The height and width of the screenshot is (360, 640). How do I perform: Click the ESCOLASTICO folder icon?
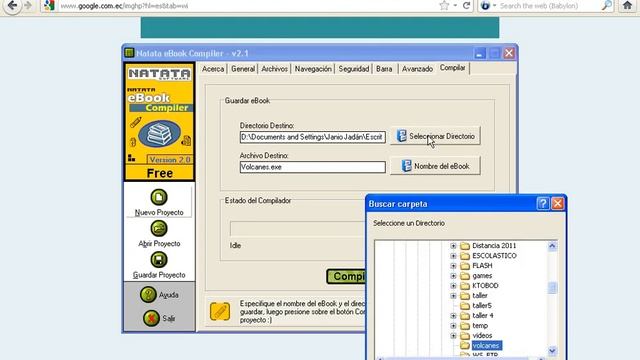465,256
